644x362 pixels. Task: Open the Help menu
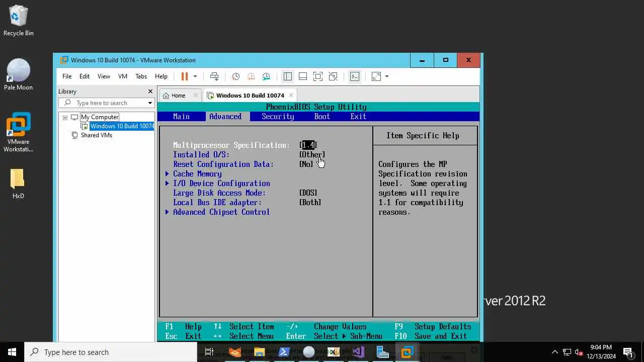tap(161, 76)
